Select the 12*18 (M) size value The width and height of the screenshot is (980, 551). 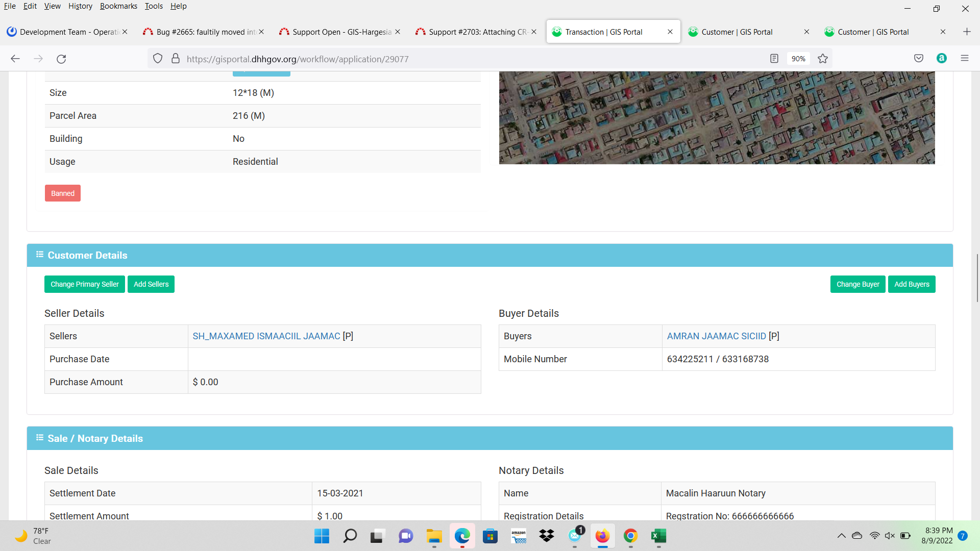(x=253, y=93)
